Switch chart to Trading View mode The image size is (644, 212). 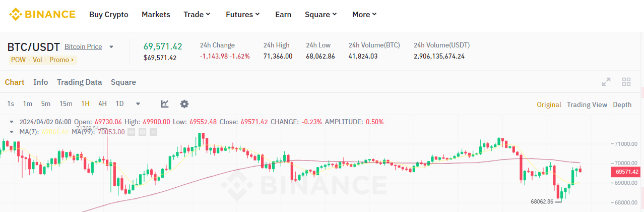[587, 104]
